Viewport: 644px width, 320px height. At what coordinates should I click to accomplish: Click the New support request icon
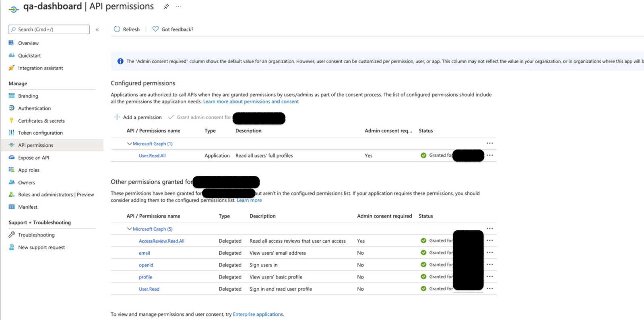point(11,247)
